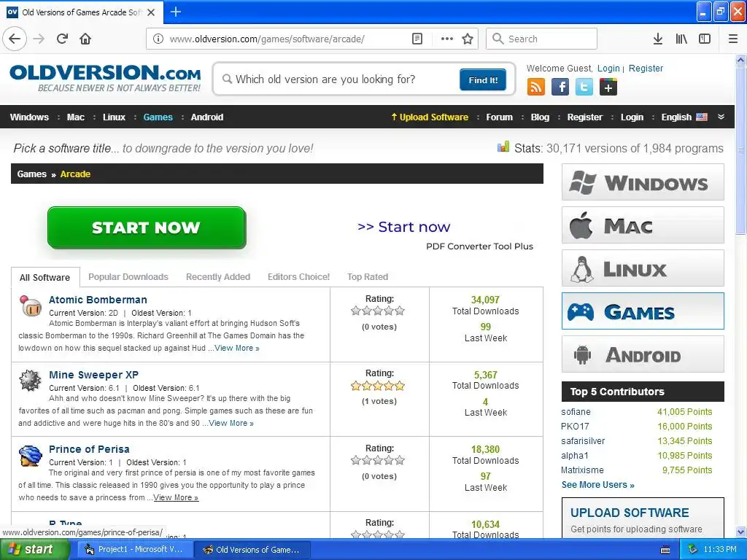Open the Mac navigation menu item
747x560 pixels.
click(x=75, y=117)
